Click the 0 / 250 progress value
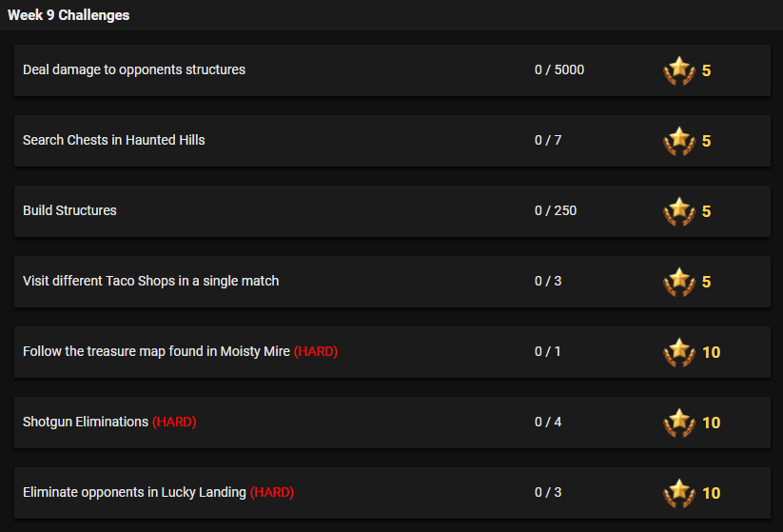The height and width of the screenshot is (532, 783). tap(556, 210)
